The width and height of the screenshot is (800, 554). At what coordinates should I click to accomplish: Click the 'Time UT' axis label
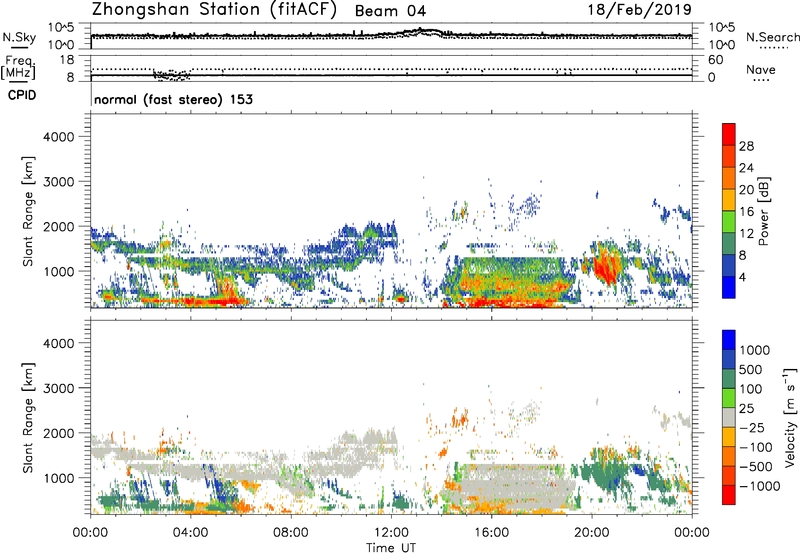pos(391,548)
